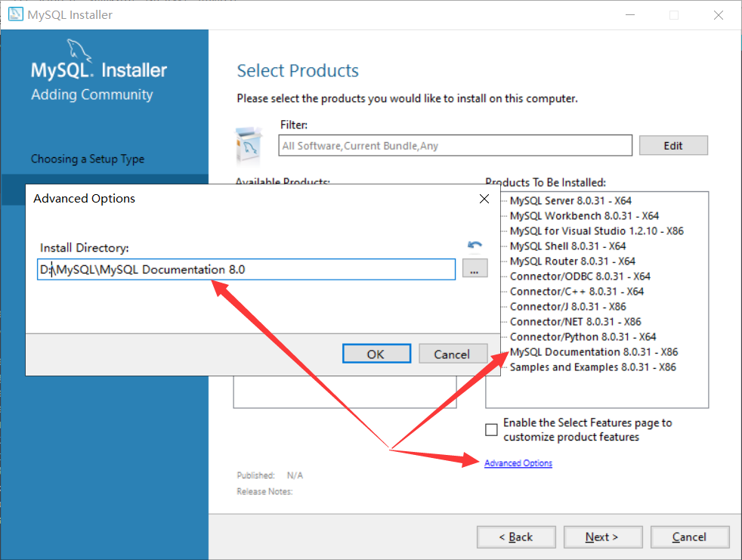This screenshot has width=742, height=560.
Task: Select MySQL Documentation 8.0.31 - X86
Action: [x=594, y=352]
